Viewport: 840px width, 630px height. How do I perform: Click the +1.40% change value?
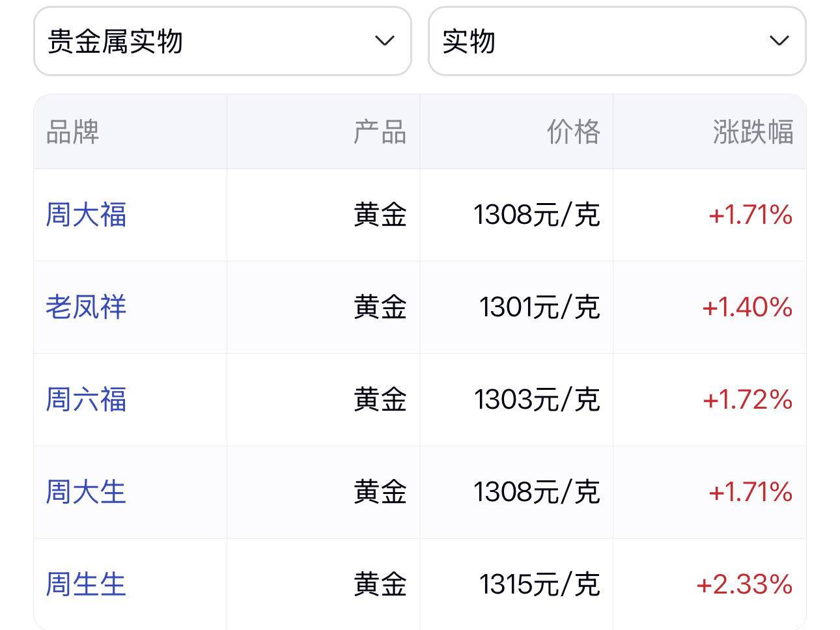[748, 307]
